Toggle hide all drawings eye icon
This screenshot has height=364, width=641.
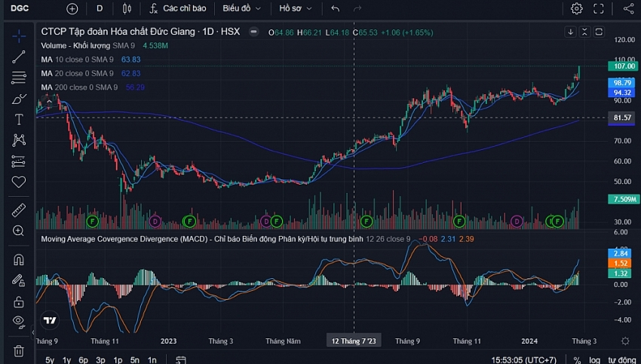pos(19,322)
